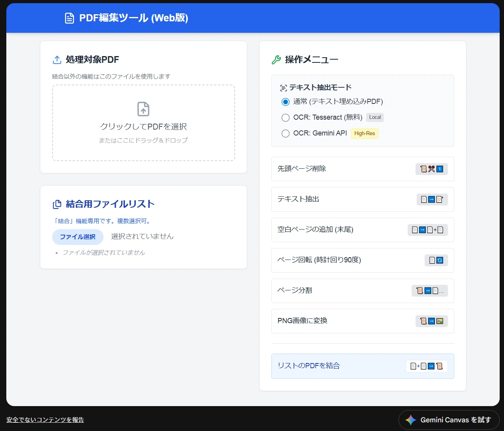Click クリックしてPDFを選択 in the drop zone
The height and width of the screenshot is (431, 504).
tap(143, 126)
